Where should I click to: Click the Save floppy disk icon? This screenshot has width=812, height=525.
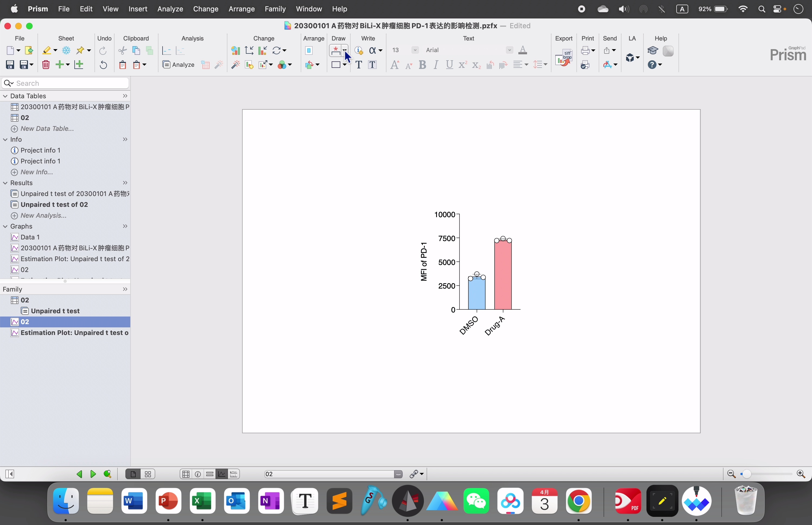[x=10, y=65]
